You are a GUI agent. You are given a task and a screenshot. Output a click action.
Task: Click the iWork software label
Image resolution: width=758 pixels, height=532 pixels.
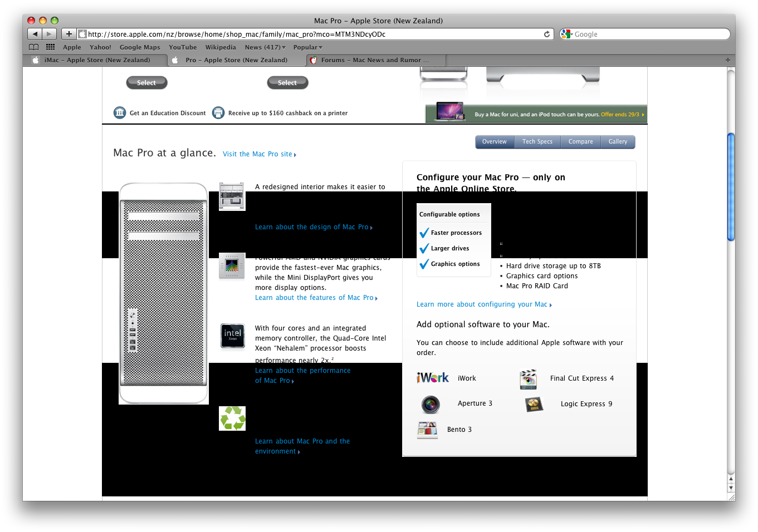tap(467, 378)
